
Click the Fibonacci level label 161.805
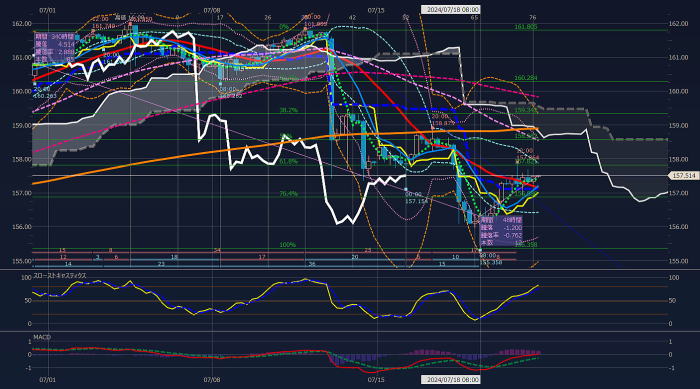[525, 27]
